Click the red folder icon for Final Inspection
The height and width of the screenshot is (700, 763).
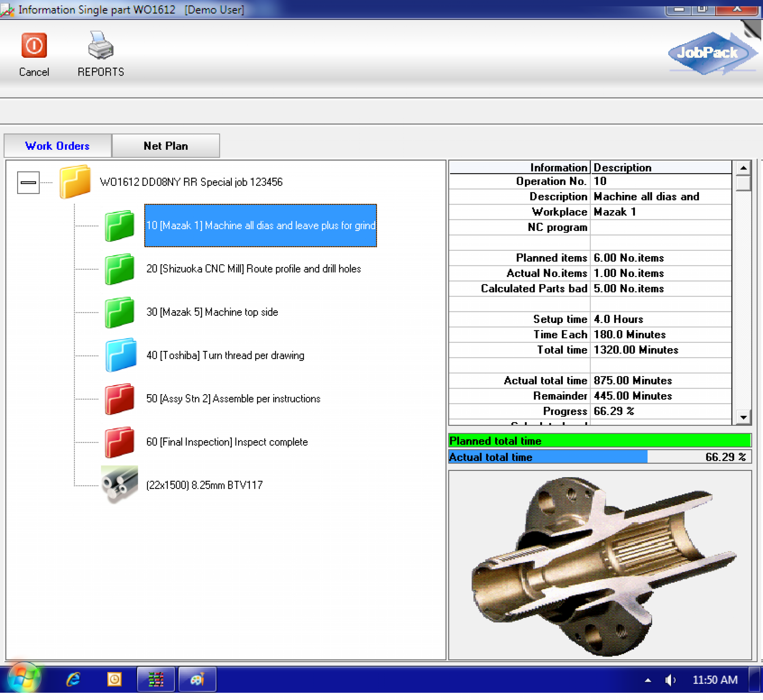[x=119, y=443]
